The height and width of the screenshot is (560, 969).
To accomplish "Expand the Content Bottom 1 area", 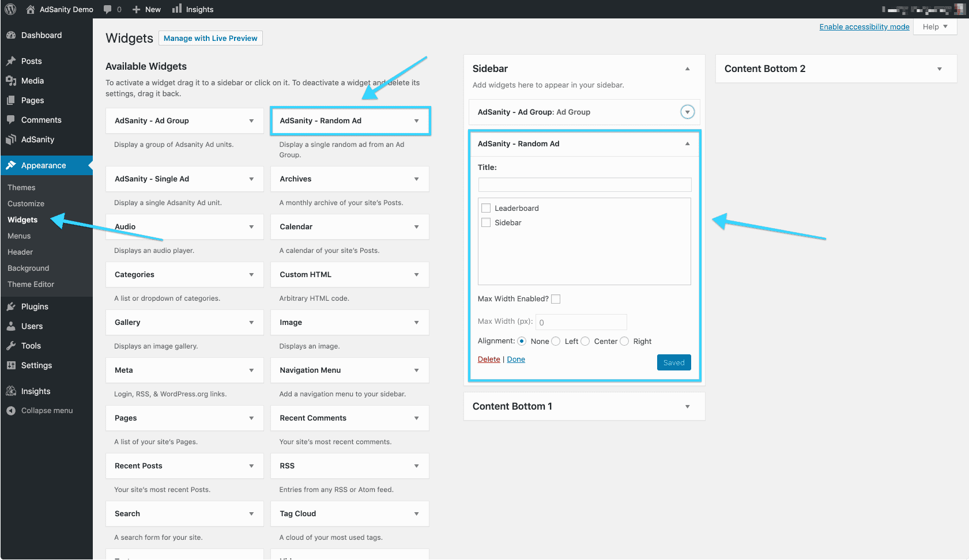I will click(x=687, y=407).
